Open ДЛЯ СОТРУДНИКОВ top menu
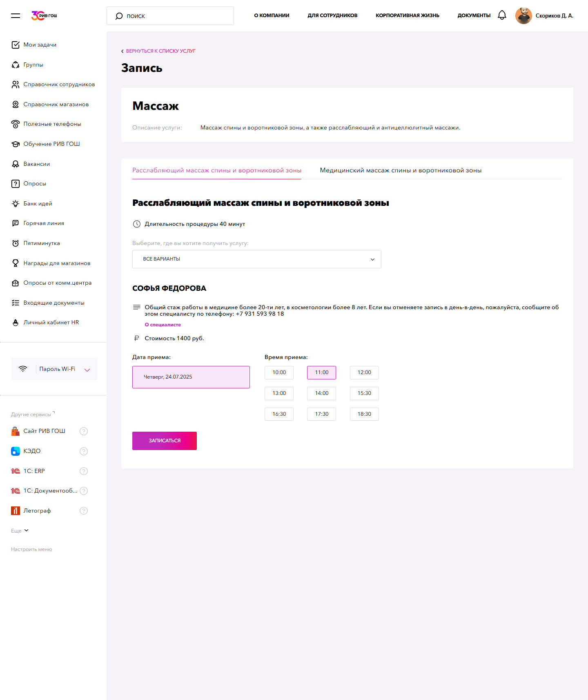The image size is (588, 700). [x=332, y=16]
